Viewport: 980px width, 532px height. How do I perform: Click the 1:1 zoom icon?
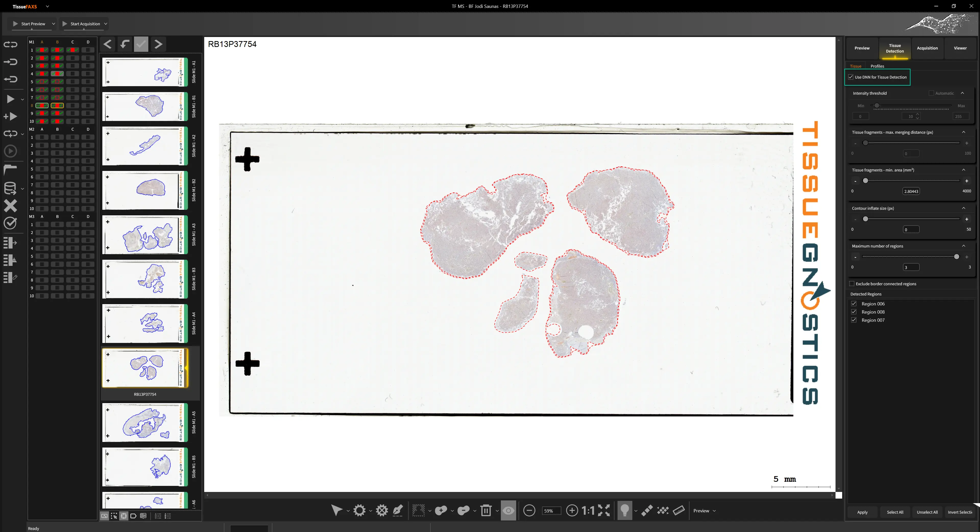(x=588, y=510)
